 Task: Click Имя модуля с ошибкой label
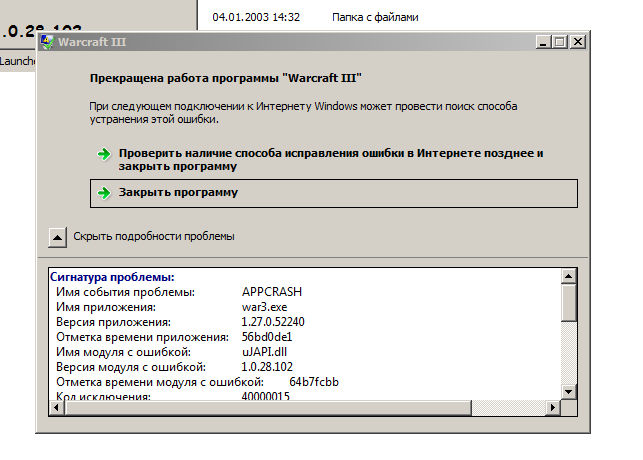(123, 352)
